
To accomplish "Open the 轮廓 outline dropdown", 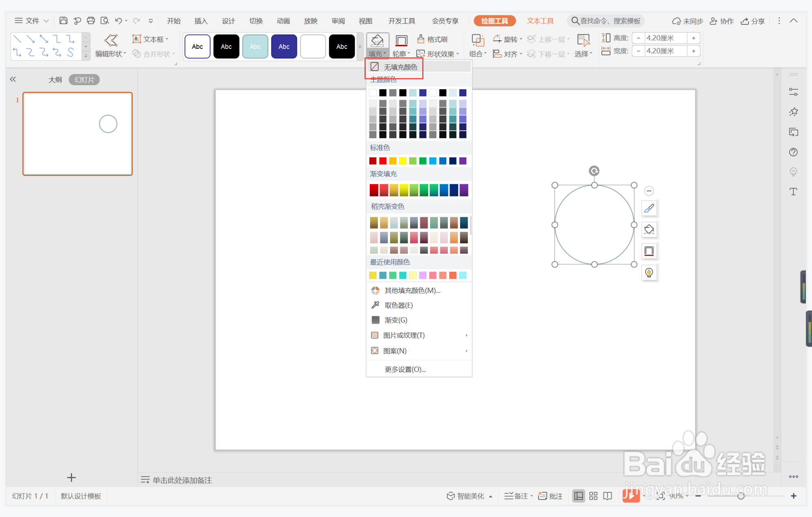I will [401, 54].
